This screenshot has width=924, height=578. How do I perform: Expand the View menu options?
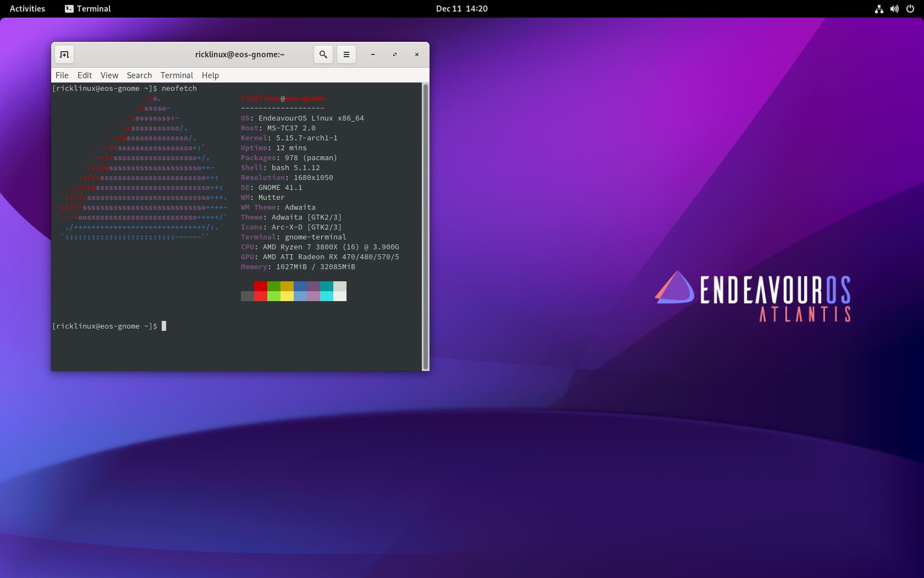coord(109,75)
